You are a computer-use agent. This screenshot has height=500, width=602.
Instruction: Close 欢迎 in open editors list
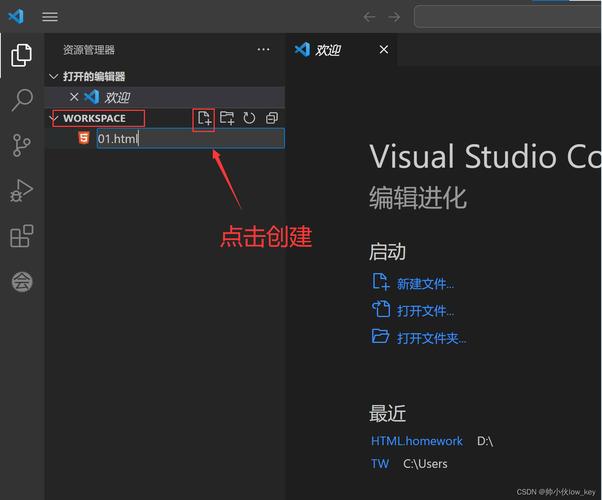[74, 97]
